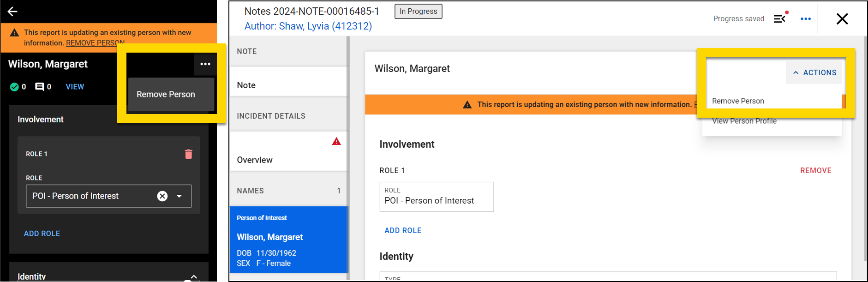Choose View Person Profile from Actions menu
This screenshot has height=282, width=868.
click(744, 121)
